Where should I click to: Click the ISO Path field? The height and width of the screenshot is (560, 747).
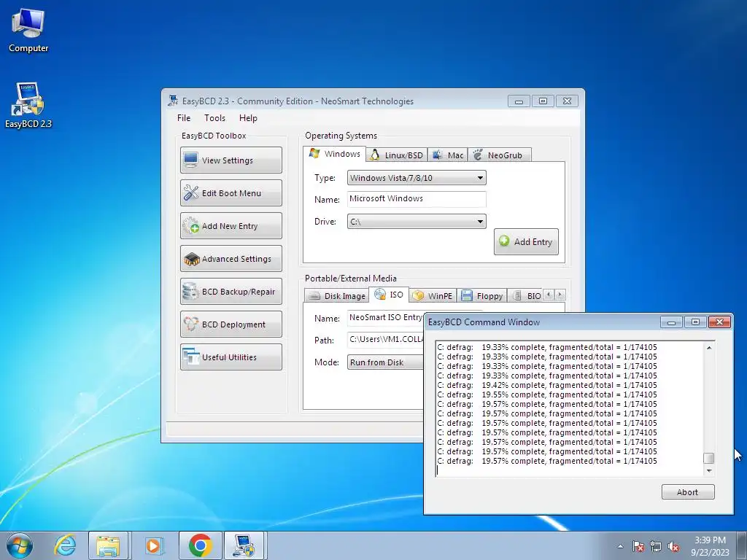pos(385,340)
